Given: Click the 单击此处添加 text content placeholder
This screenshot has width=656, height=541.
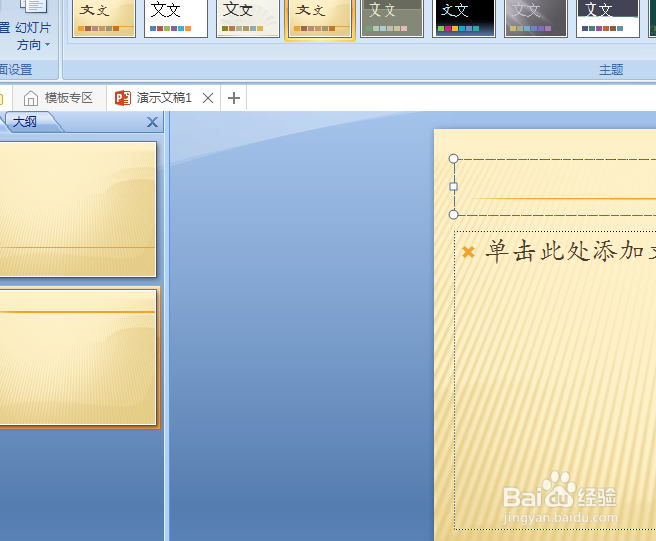Looking at the screenshot, I should tap(555, 380).
